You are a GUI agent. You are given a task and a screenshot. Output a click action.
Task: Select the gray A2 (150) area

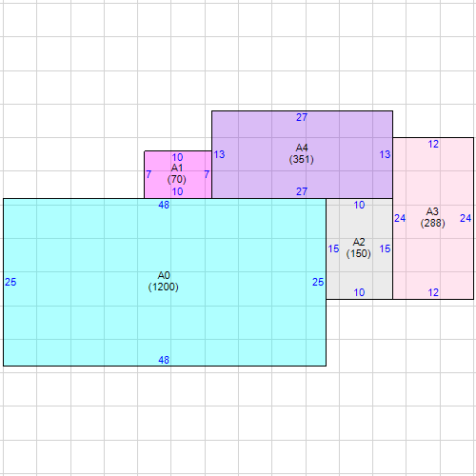(x=360, y=248)
